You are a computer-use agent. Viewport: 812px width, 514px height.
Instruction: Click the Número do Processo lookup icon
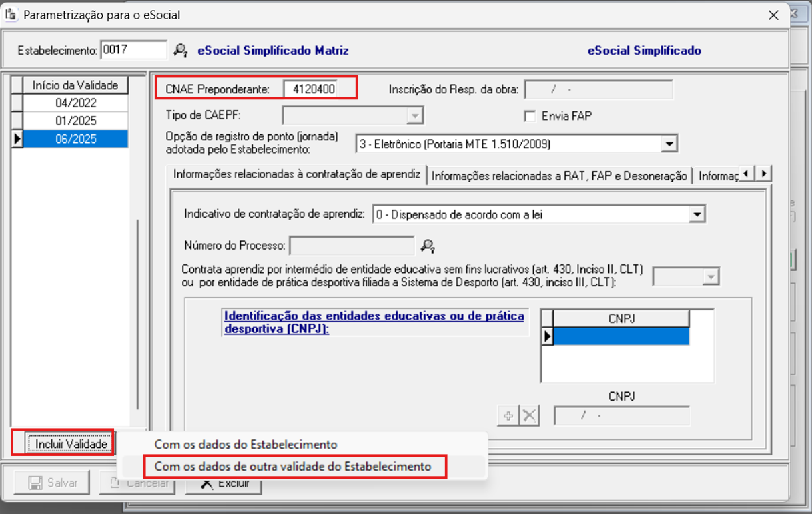428,246
